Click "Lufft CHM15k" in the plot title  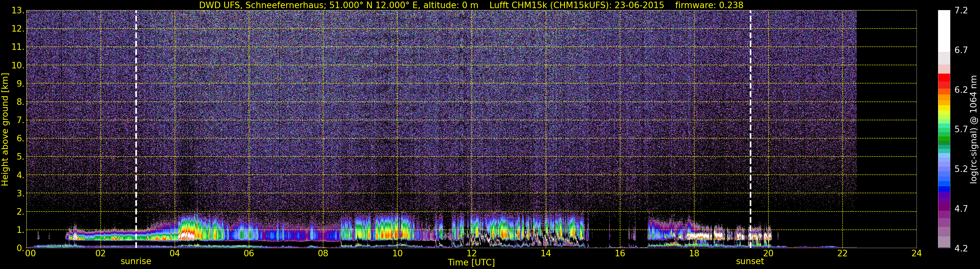click(518, 5)
